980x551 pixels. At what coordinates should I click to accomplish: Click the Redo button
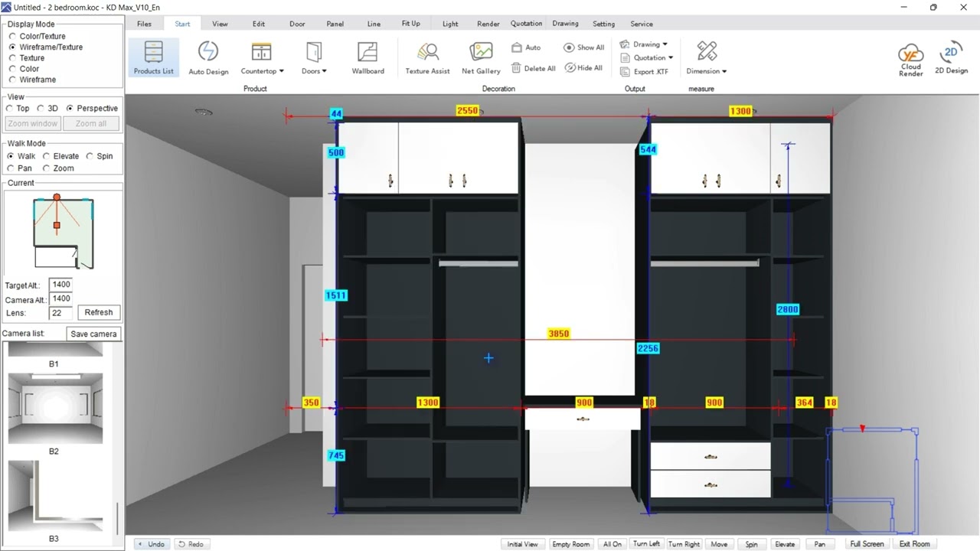pyautogui.click(x=191, y=544)
